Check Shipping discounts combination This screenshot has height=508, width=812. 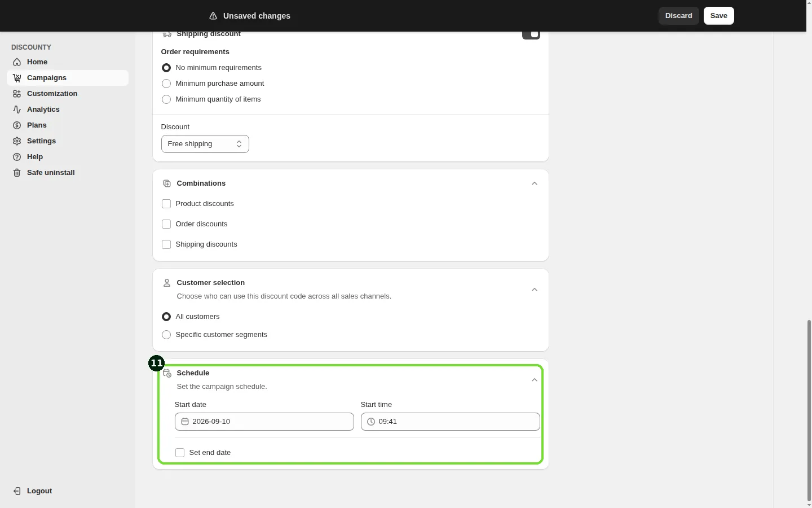166,244
